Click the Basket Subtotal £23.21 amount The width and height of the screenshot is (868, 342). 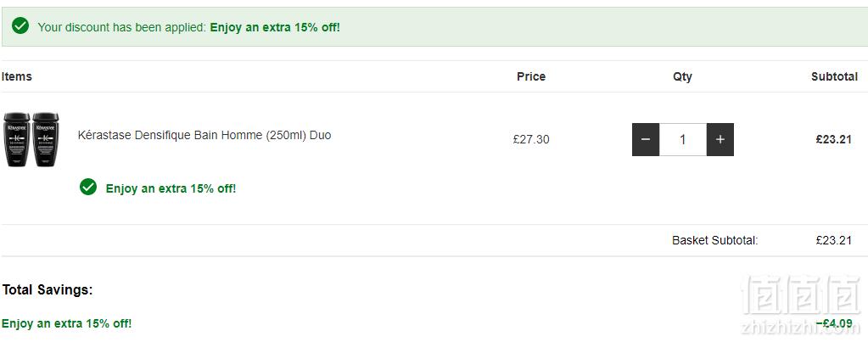pyautogui.click(x=834, y=241)
